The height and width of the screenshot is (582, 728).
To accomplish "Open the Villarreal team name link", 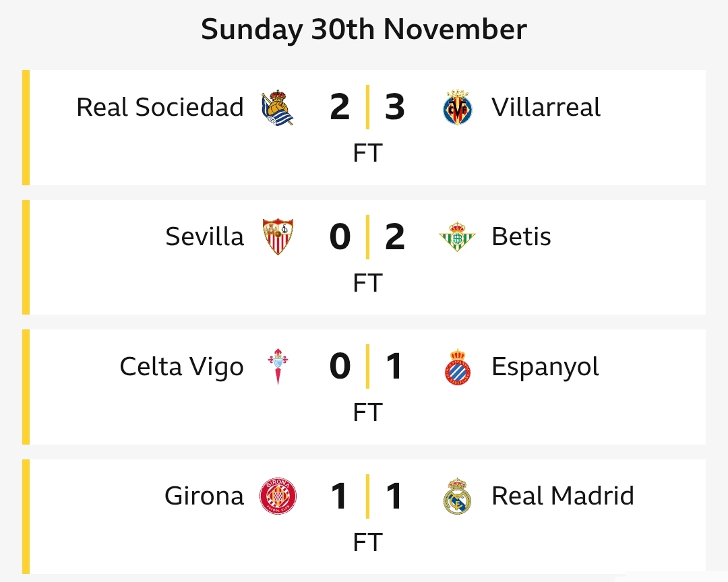I will click(x=546, y=108).
